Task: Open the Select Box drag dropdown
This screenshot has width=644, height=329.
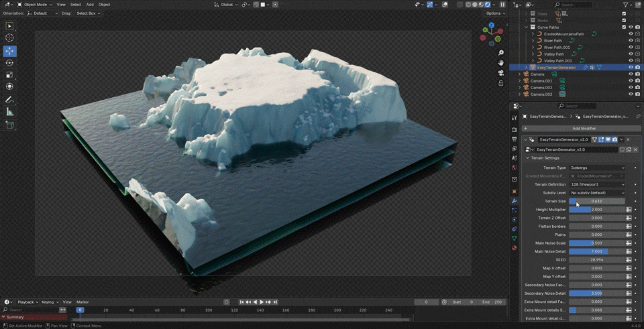Action: (x=89, y=13)
